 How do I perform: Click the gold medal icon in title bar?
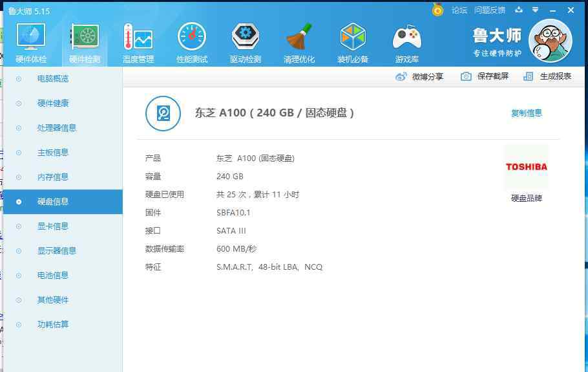coord(437,10)
